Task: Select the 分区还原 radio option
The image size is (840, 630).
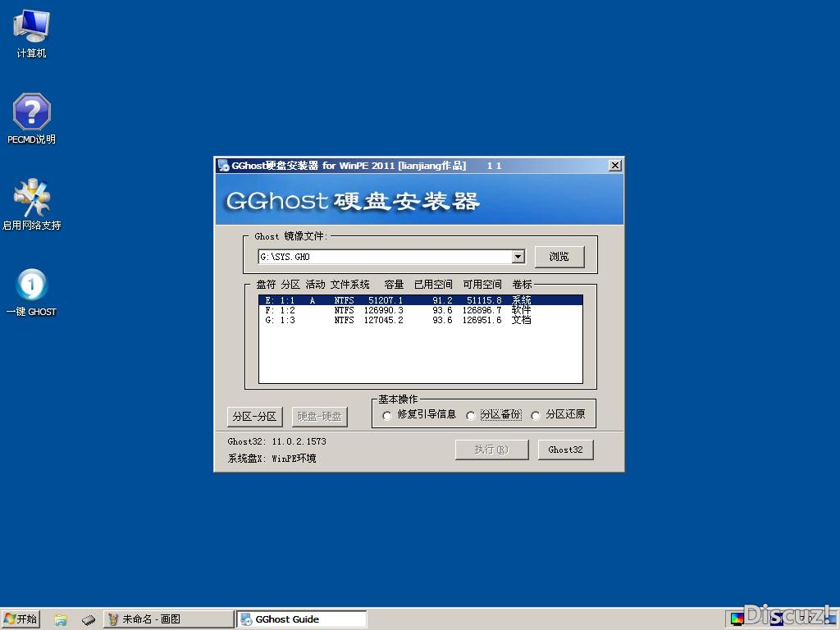Action: pyautogui.click(x=535, y=415)
